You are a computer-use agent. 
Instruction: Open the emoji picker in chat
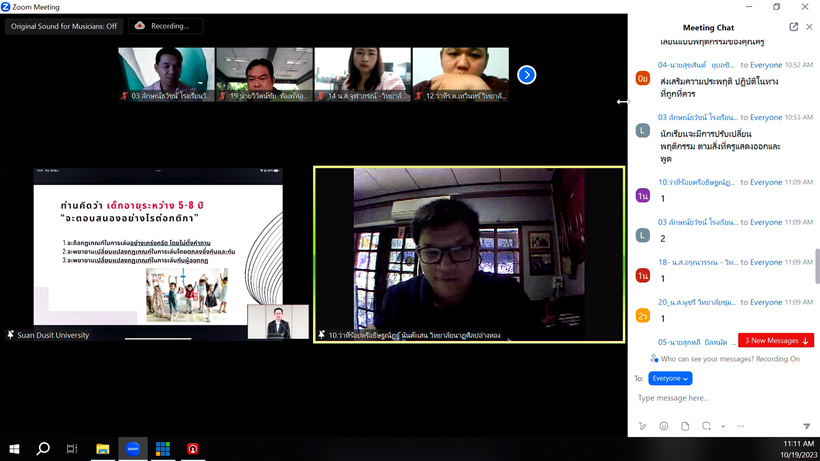click(x=663, y=426)
